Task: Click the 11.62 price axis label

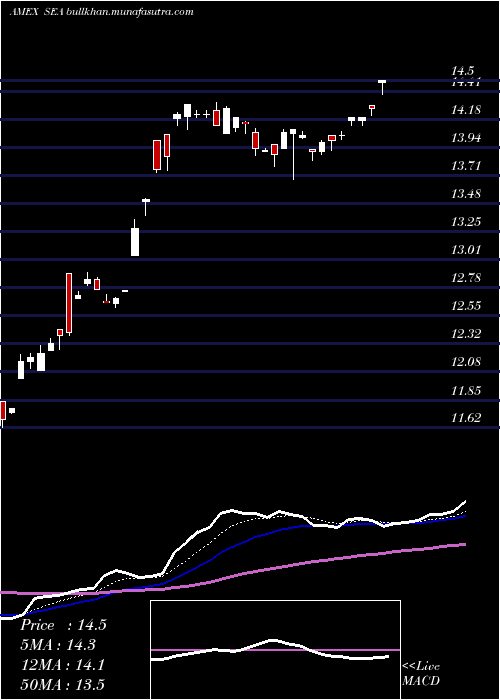Action: coord(466,418)
